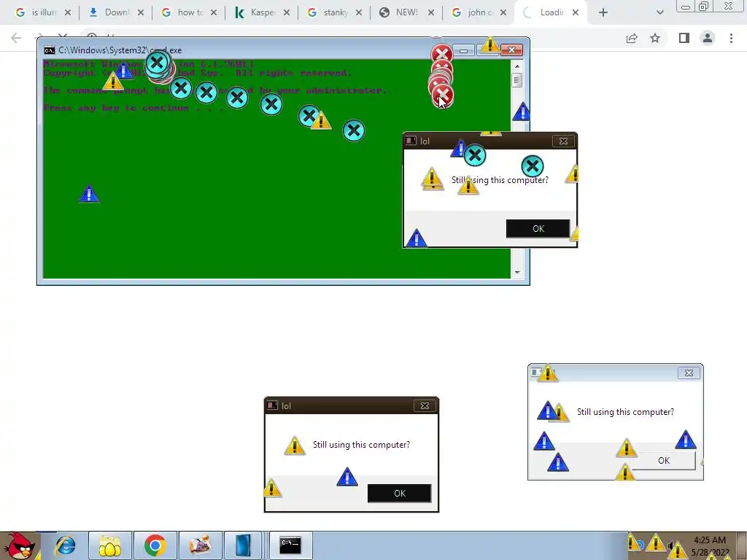Click the cmd window scrollbar thumb
The image size is (747, 560).
pos(517,79)
